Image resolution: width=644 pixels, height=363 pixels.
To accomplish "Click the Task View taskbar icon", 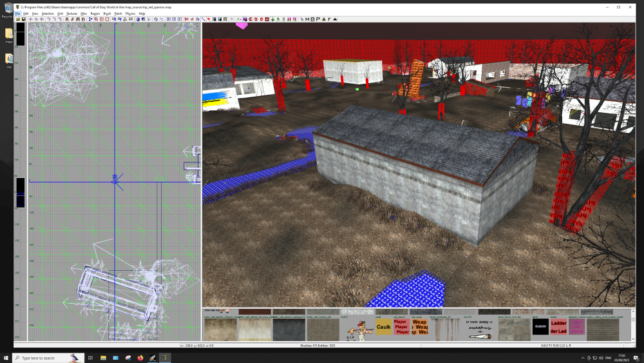I will click(90, 358).
